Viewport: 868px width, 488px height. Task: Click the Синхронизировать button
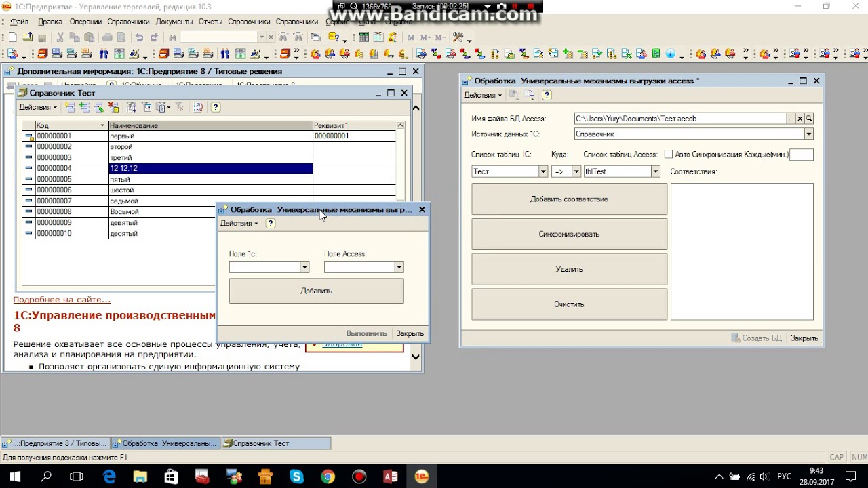point(569,235)
